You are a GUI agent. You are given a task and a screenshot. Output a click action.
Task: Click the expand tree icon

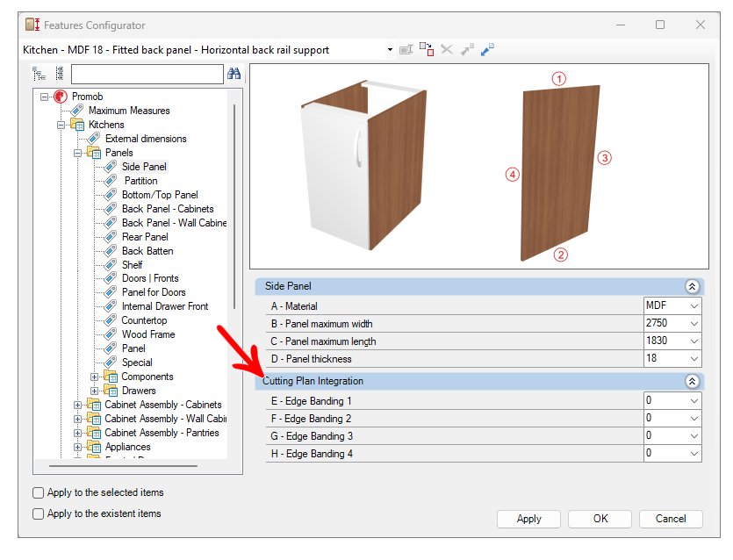click(x=39, y=74)
